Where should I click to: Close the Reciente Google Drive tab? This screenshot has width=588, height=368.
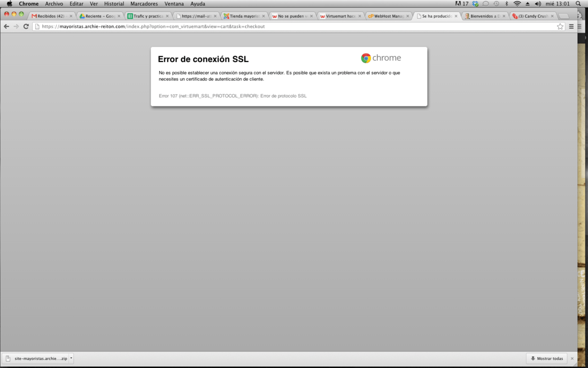[119, 16]
